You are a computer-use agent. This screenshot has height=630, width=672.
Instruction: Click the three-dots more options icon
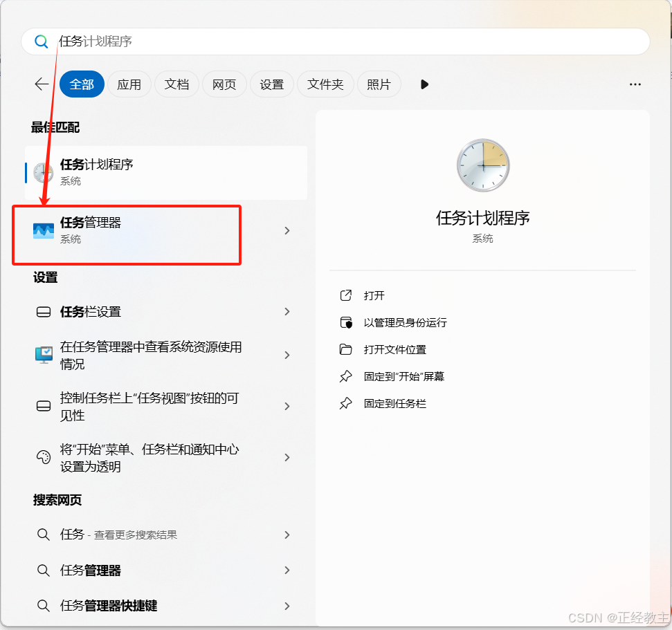point(635,84)
